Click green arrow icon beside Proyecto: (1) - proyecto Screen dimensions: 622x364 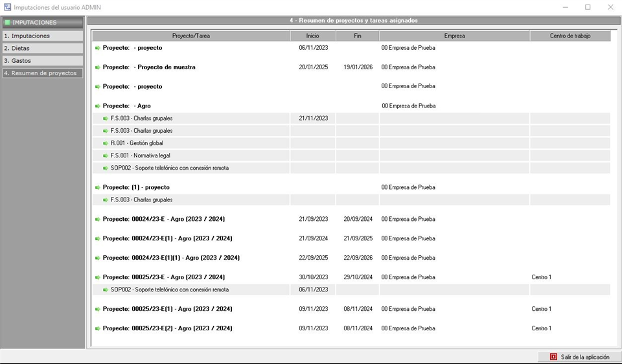98,188
